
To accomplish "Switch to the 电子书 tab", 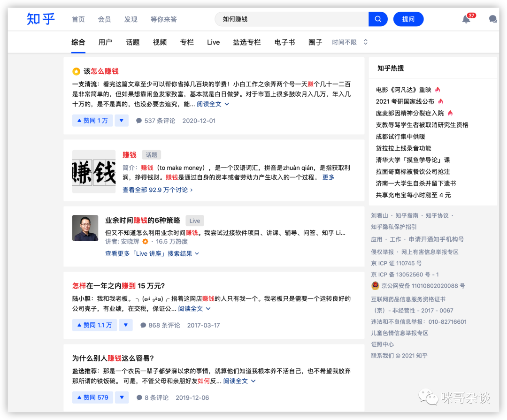I will (x=284, y=42).
